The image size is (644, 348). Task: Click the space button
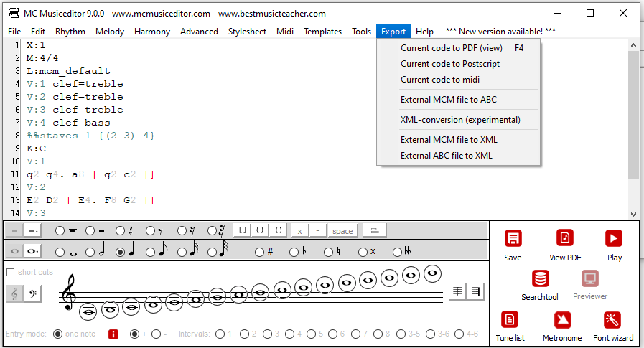click(342, 230)
